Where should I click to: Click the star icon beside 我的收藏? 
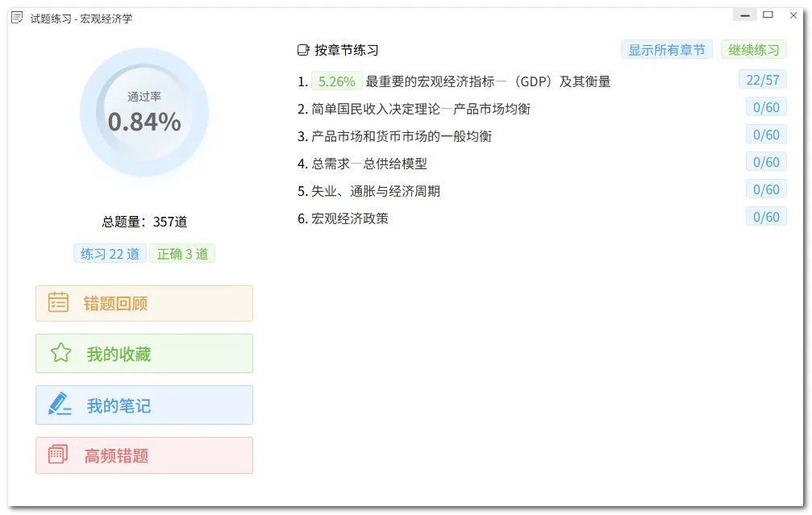pyautogui.click(x=60, y=353)
